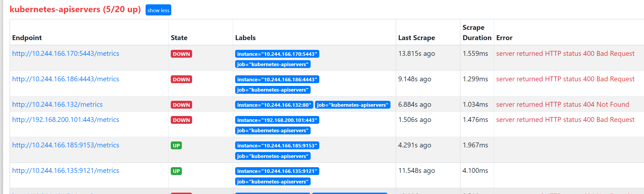Image resolution: width=644 pixels, height=194 pixels.
Task: Select label instance="10.244.166.132:80"
Action: [x=274, y=105]
